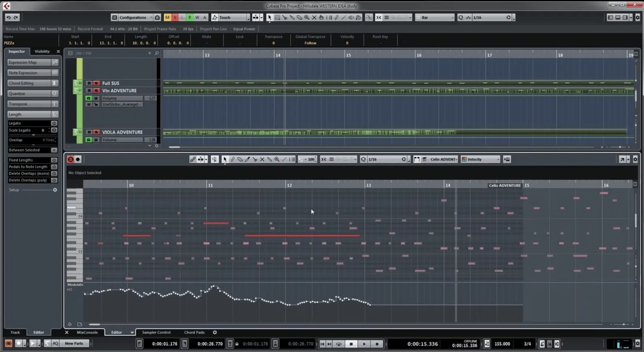Toggle global Solo S button in top toolbar
This screenshot has height=352, width=644.
pos(175,17)
